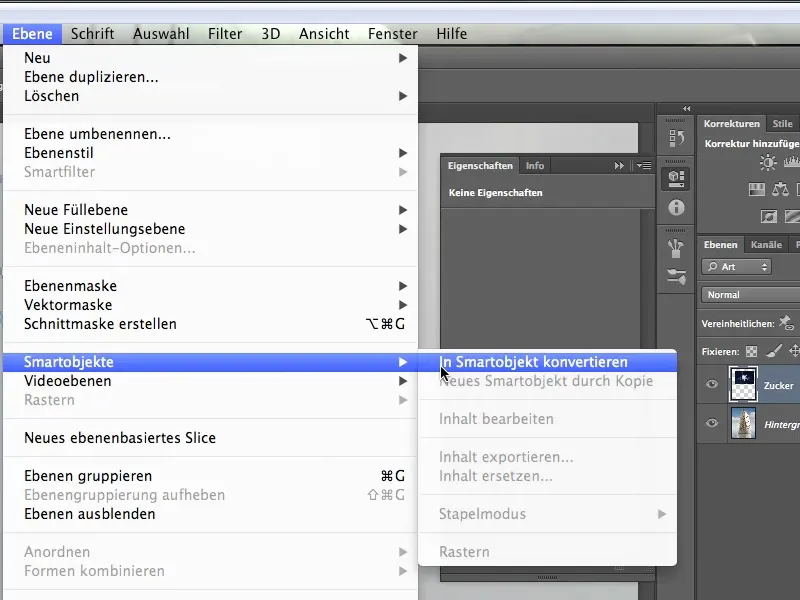Switch to the Kanäle tab
The width and height of the screenshot is (800, 600).
(766, 244)
